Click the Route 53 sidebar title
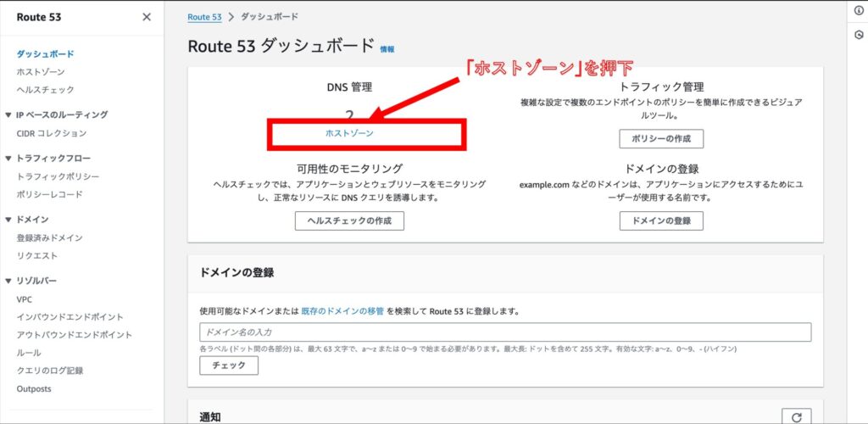The width and height of the screenshot is (868, 424). (x=39, y=17)
